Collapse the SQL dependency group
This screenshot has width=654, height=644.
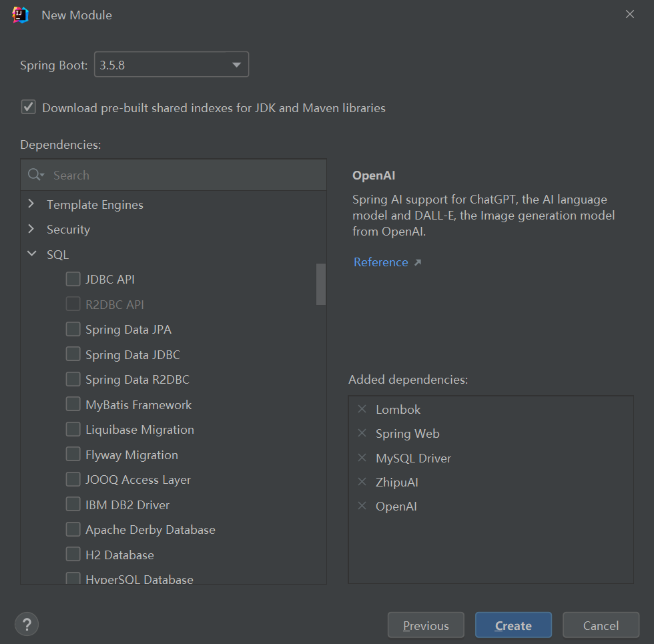click(31, 254)
